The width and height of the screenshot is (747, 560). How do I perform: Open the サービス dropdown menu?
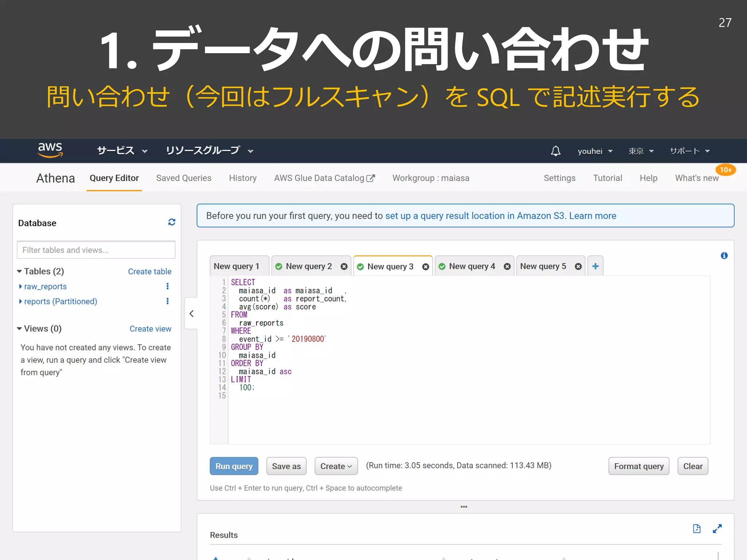[122, 151]
